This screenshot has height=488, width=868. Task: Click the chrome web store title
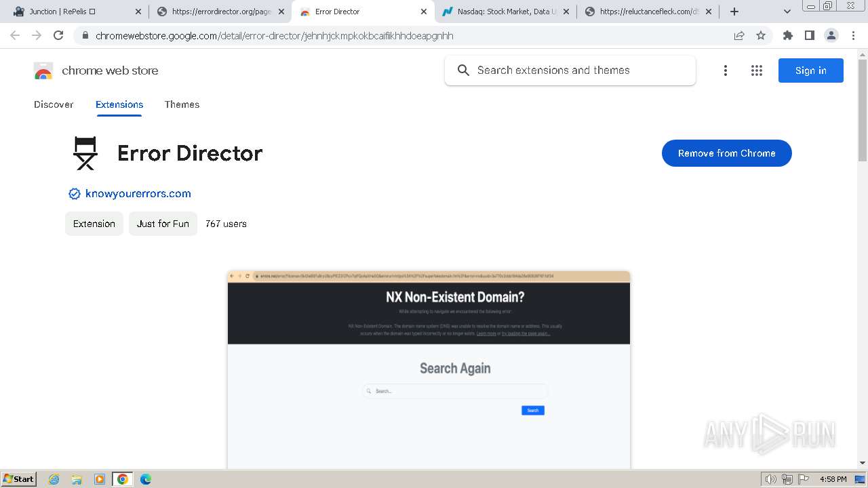(110, 70)
